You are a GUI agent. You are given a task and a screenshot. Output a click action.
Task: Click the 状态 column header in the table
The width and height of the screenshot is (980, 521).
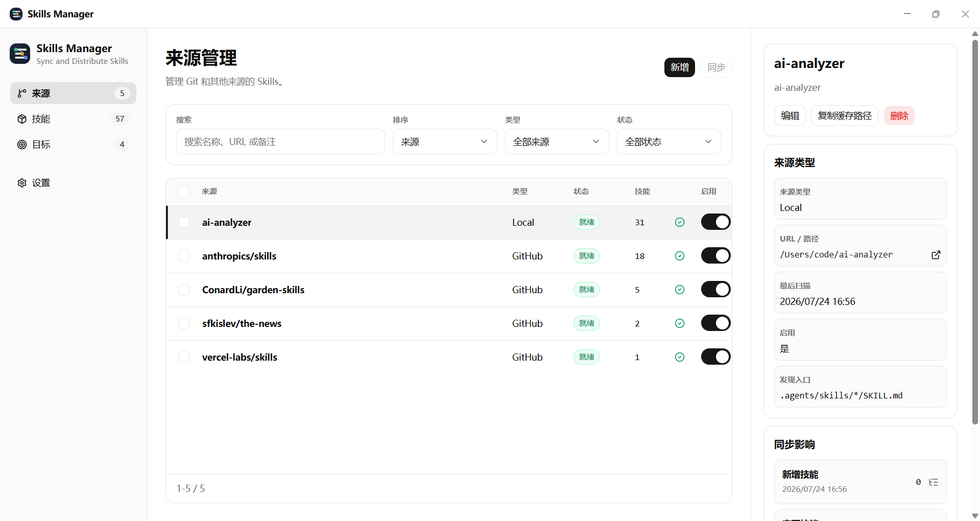pyautogui.click(x=581, y=192)
